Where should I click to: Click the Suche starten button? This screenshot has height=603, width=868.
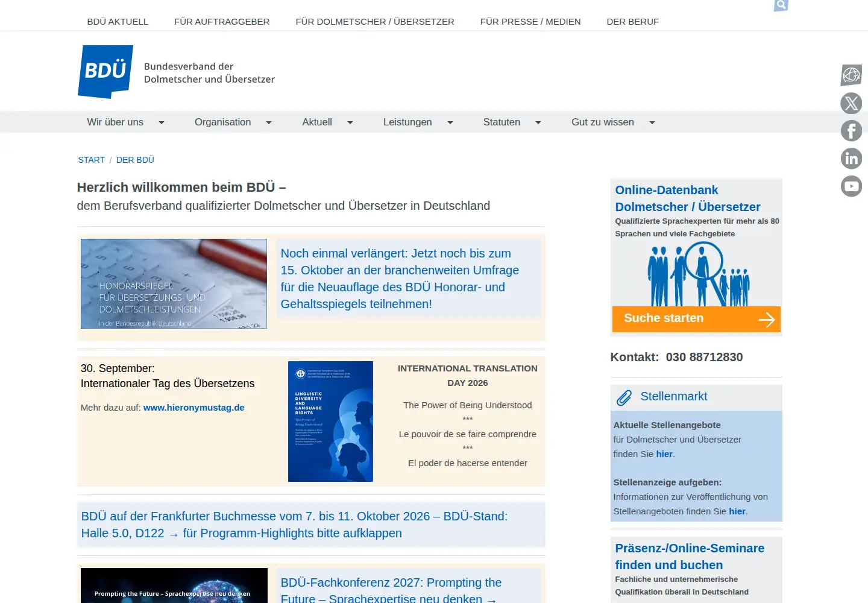coord(696,319)
